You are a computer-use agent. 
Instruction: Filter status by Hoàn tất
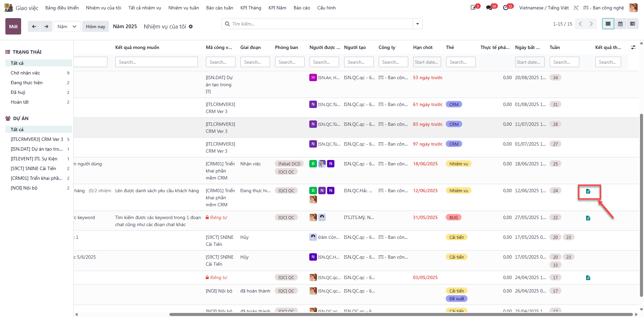coord(39,102)
